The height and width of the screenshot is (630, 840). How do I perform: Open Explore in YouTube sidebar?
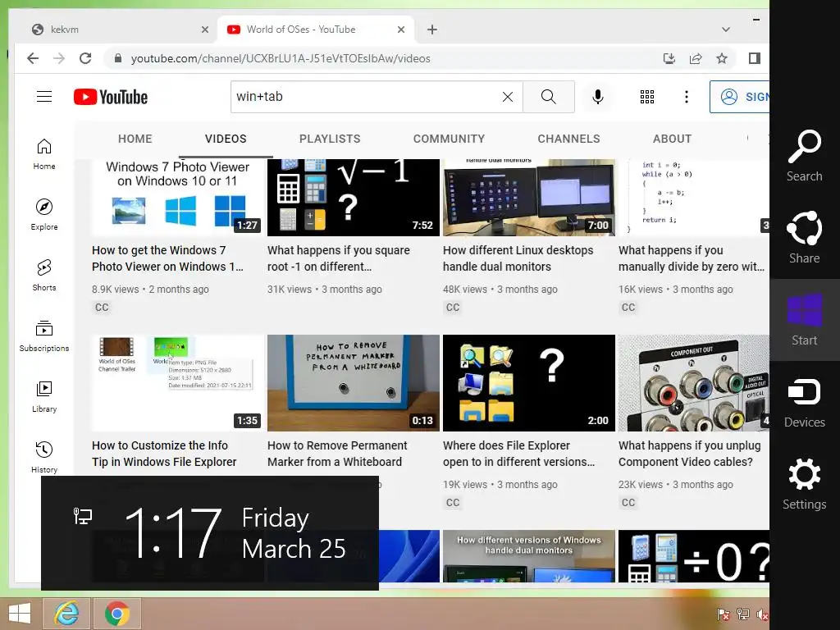(44, 215)
